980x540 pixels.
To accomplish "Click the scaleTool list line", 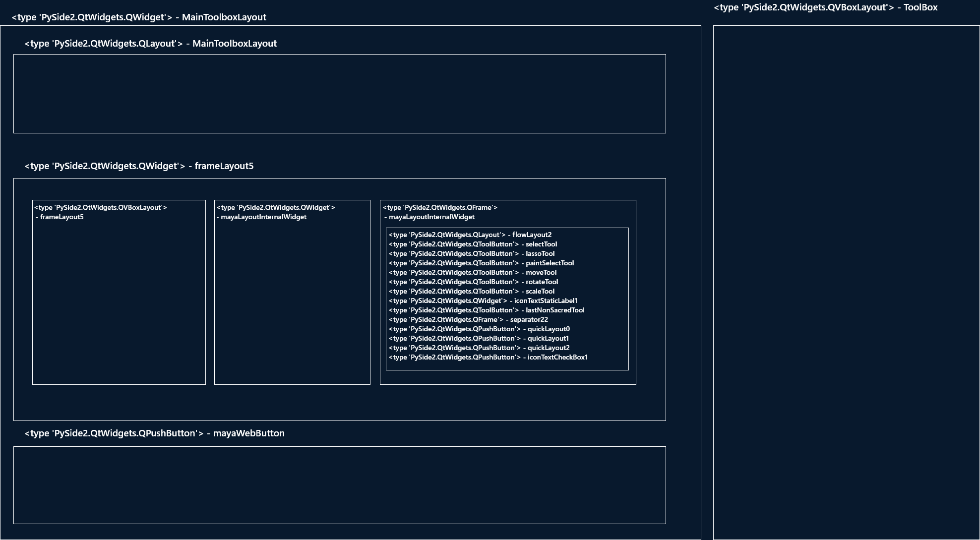I will [471, 292].
